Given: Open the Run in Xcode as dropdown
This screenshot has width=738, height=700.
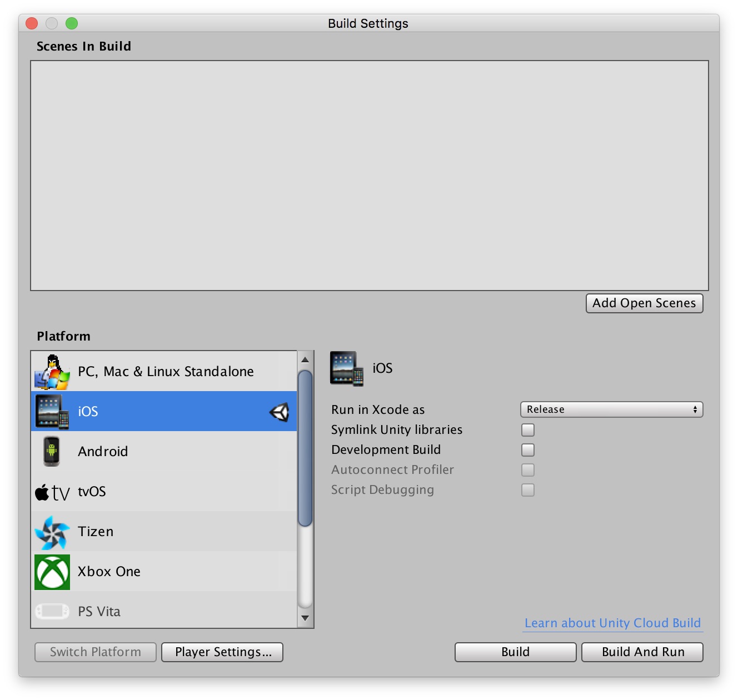Looking at the screenshot, I should click(611, 409).
